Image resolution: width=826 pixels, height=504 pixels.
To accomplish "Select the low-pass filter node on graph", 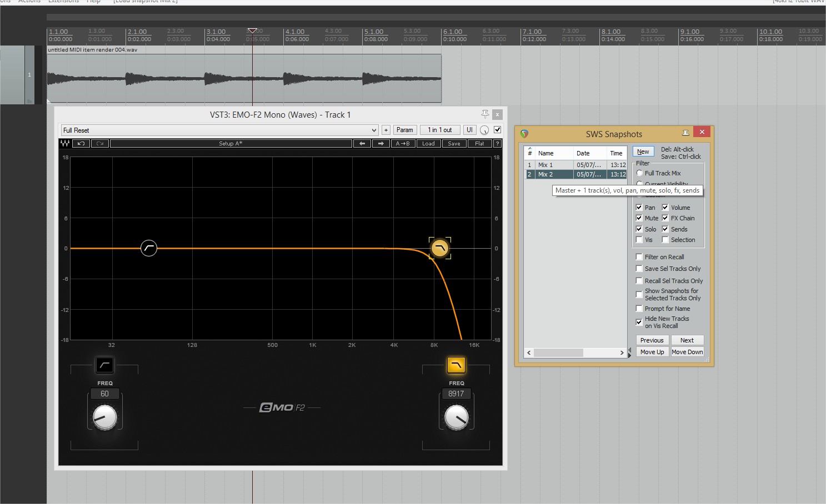I will point(440,248).
